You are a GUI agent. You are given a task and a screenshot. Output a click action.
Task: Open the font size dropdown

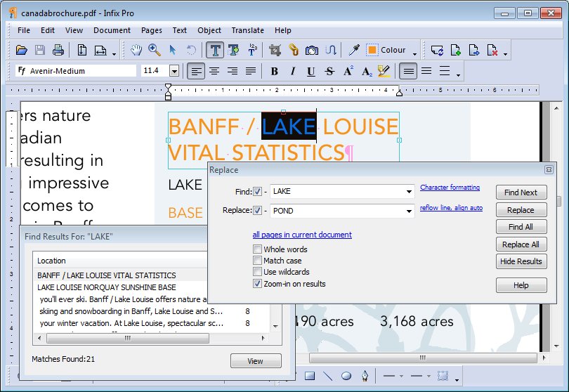click(174, 71)
